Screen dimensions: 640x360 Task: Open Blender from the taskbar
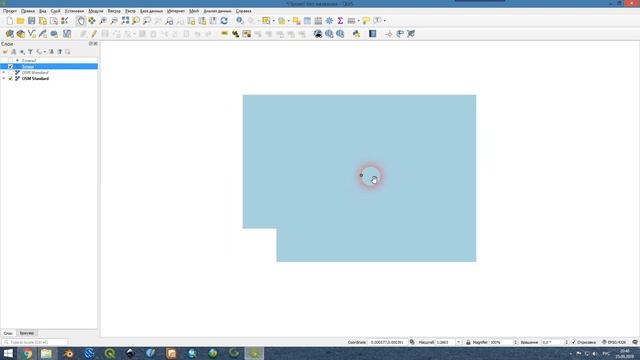(68, 353)
